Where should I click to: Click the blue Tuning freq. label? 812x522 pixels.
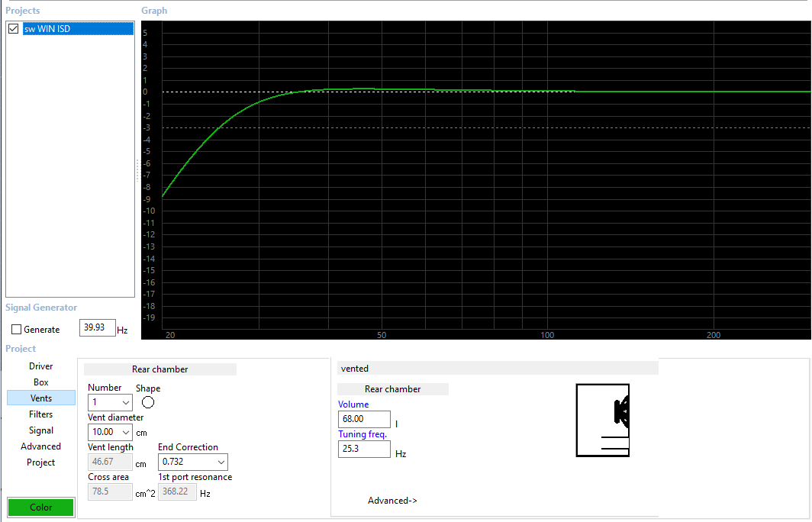[362, 434]
